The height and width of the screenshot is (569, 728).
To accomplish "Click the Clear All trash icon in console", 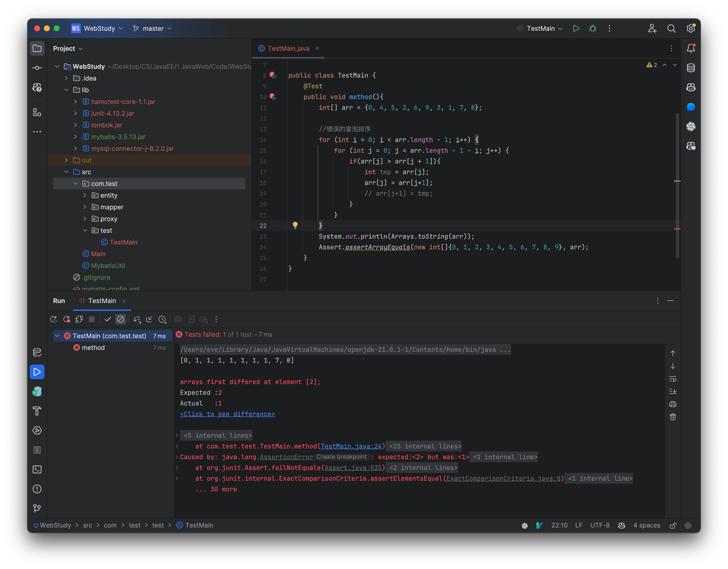I will pos(673,417).
